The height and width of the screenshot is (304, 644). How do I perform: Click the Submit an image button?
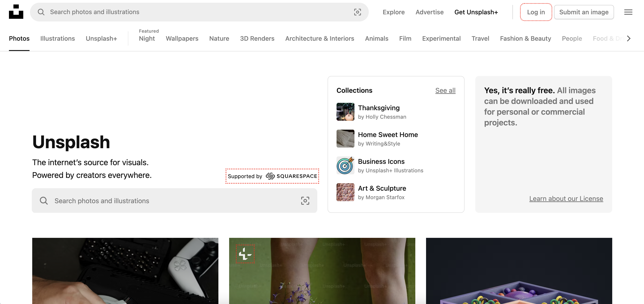(584, 12)
